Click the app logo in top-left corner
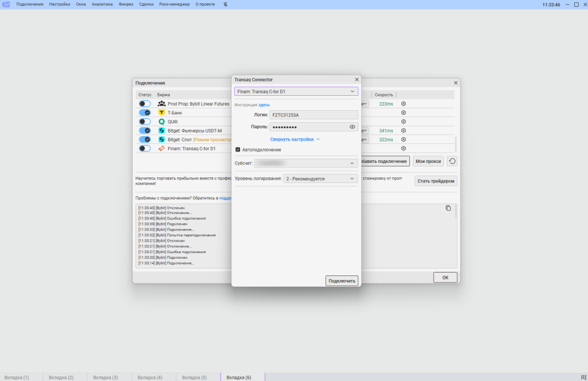The width and height of the screenshot is (588, 381). coord(6,5)
